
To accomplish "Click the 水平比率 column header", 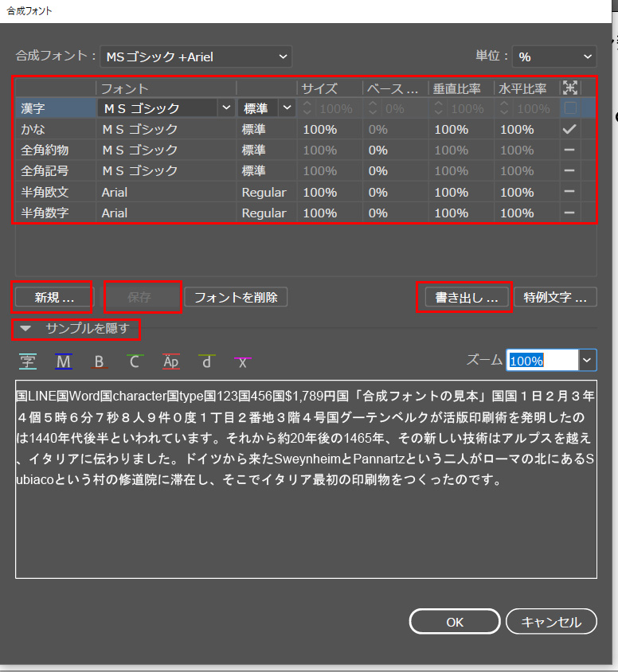I will (x=522, y=88).
